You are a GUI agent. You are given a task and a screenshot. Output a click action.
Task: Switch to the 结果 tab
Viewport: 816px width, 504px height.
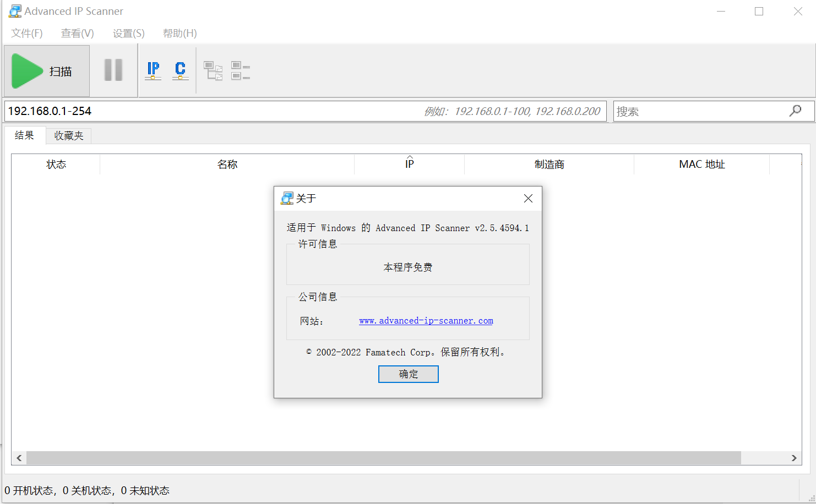pos(25,135)
